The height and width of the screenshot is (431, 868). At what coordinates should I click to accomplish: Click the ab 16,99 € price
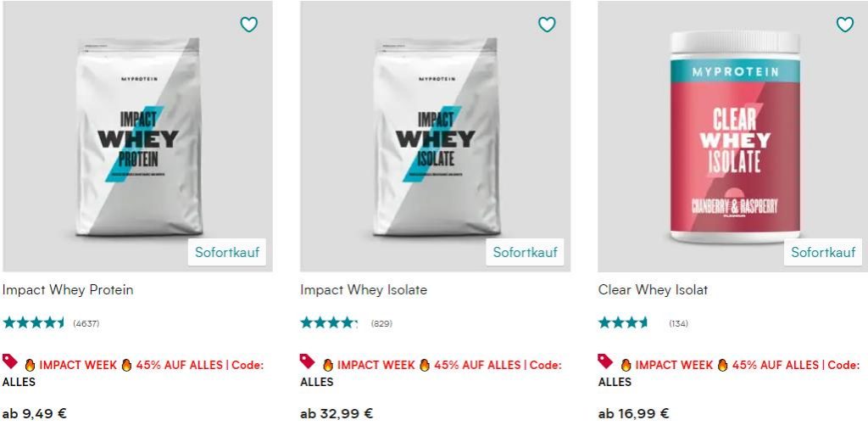tap(634, 413)
